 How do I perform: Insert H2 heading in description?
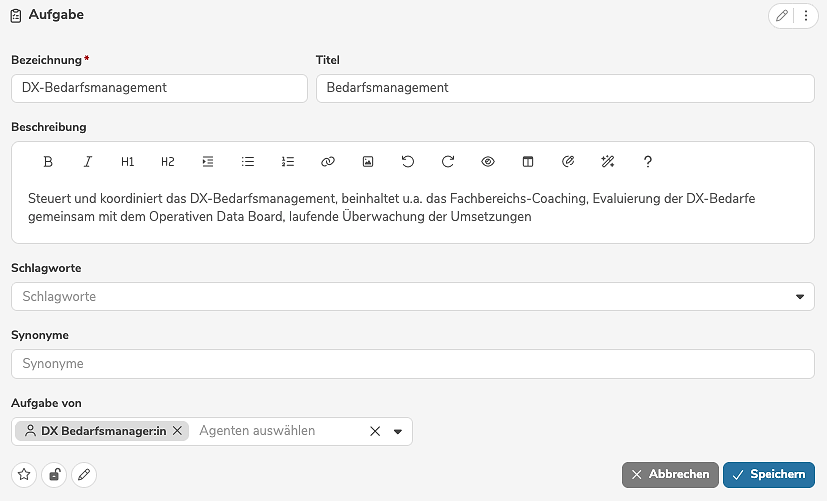click(x=168, y=161)
